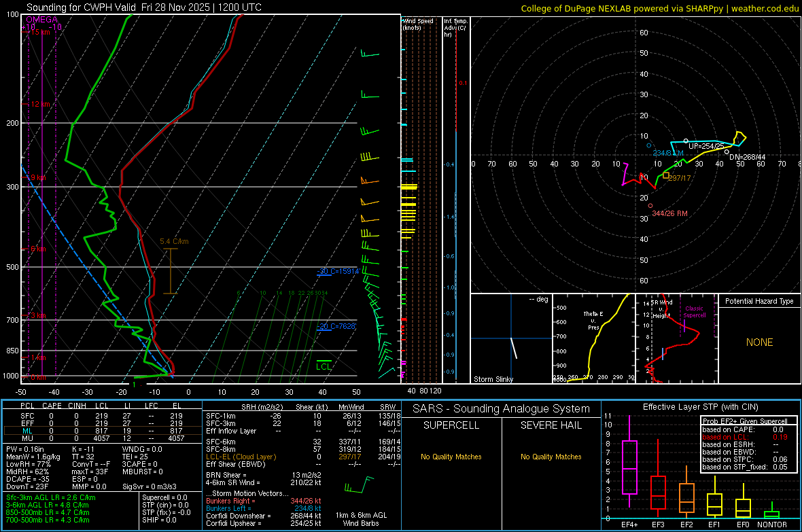Open the Theta-E v. Pres inset

(x=594, y=338)
